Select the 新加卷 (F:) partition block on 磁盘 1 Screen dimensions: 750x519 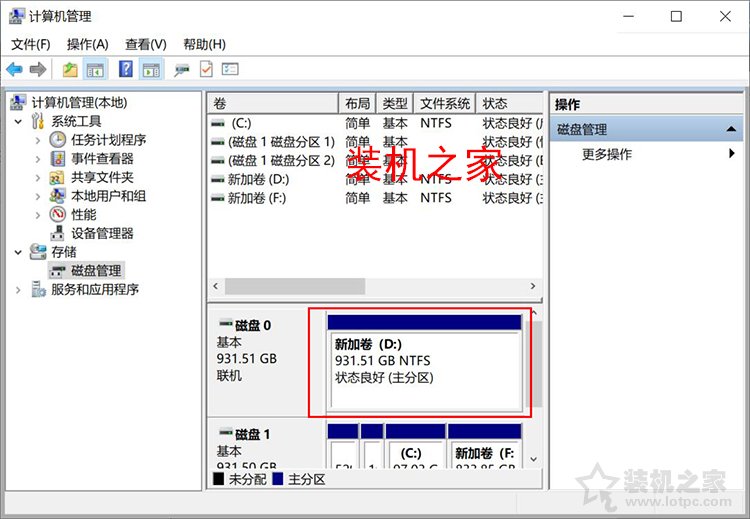[485, 446]
